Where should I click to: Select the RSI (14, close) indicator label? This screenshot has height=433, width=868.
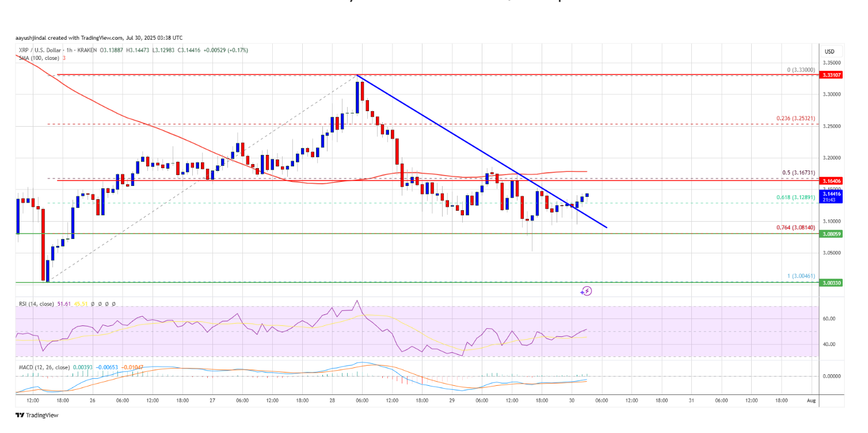click(36, 303)
